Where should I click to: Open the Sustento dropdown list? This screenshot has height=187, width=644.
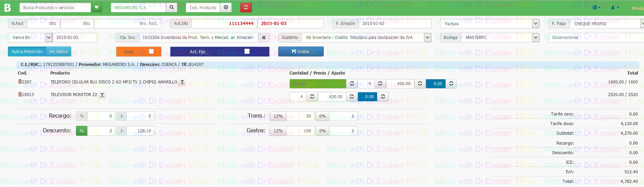427,38
